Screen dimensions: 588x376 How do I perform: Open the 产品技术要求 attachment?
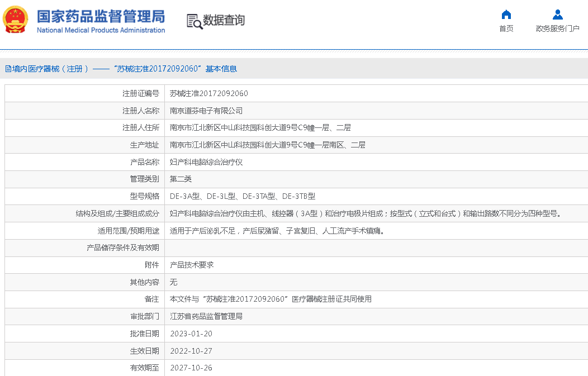(x=192, y=265)
